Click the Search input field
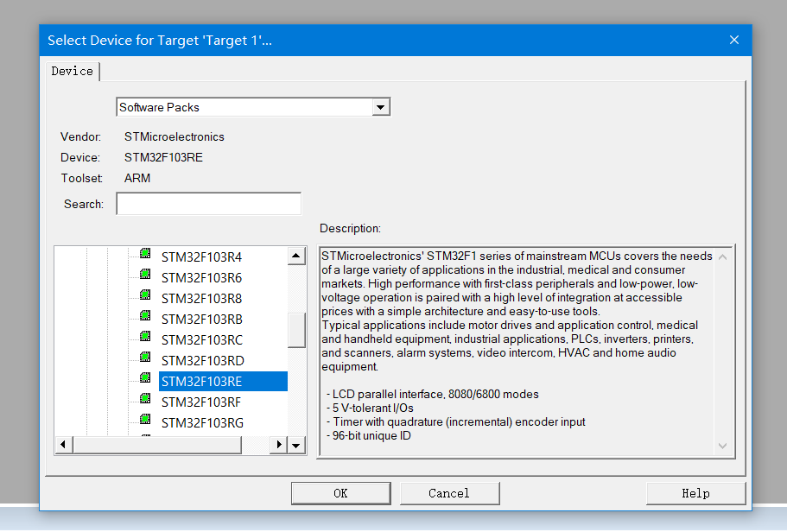The width and height of the screenshot is (787, 532). coord(209,204)
